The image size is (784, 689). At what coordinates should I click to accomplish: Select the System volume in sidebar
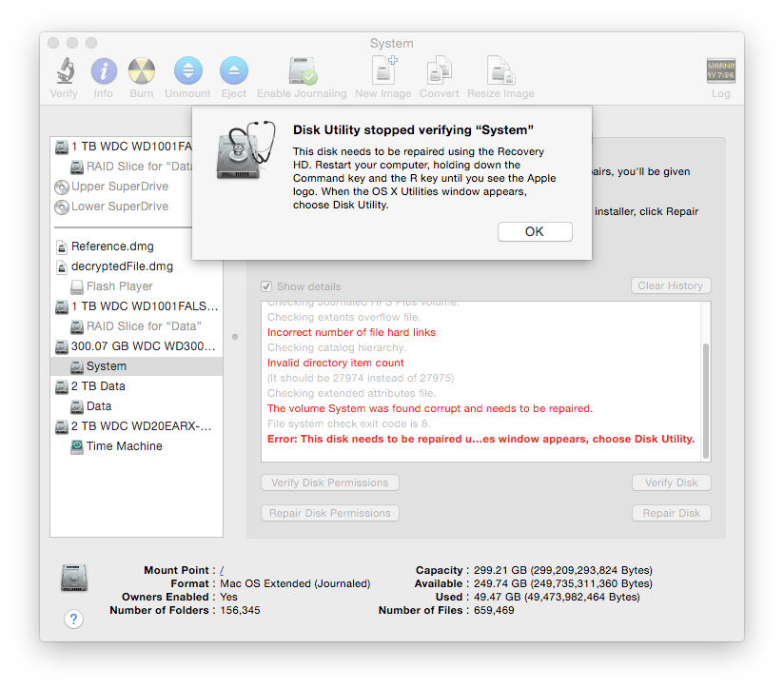tap(136, 366)
